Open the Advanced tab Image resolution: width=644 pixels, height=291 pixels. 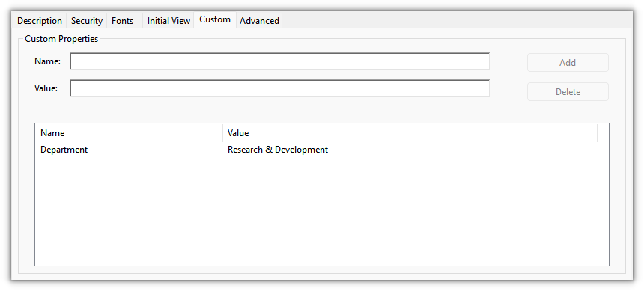point(259,21)
